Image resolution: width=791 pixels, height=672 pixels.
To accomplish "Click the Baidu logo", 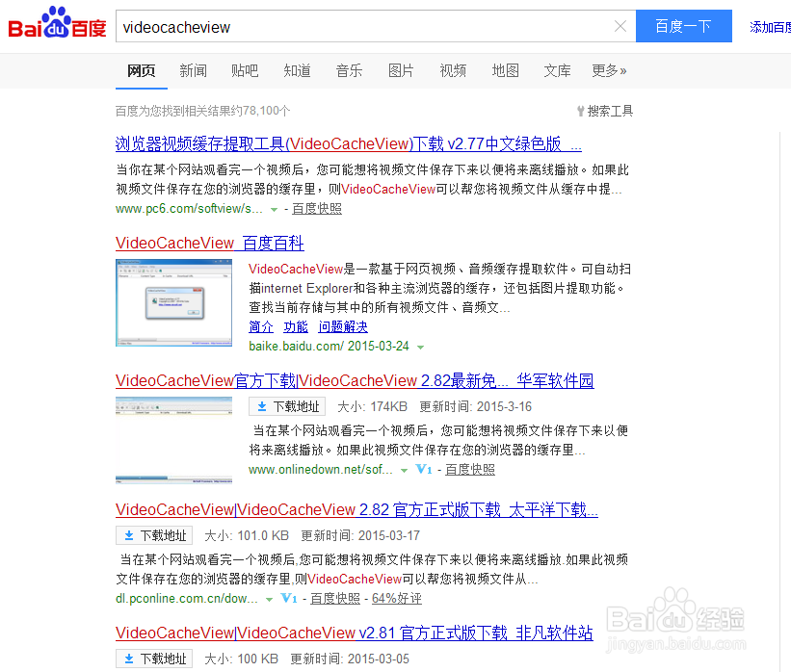I will 57,23.
